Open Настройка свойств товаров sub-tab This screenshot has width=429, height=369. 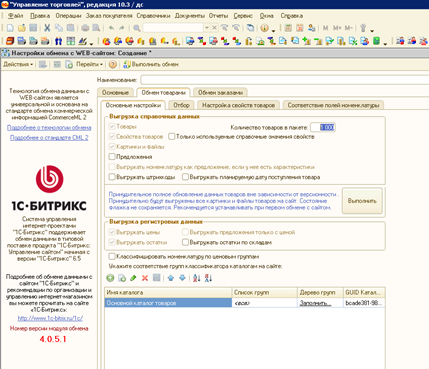click(238, 105)
